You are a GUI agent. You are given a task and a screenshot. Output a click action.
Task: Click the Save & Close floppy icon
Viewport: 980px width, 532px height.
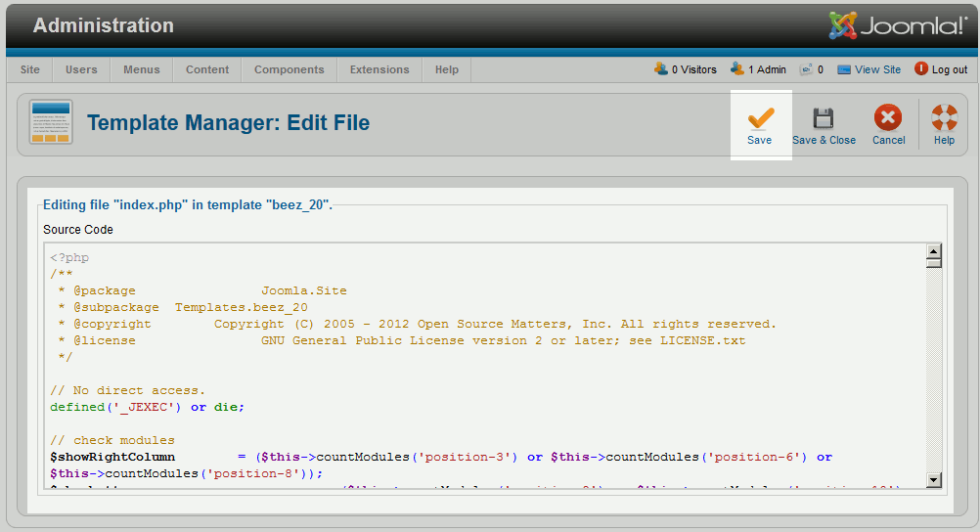tap(824, 118)
